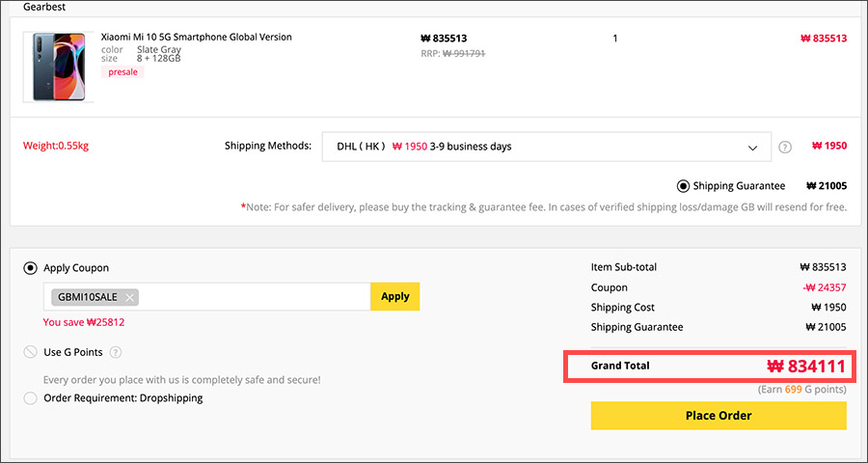
Task: Open the Xiaomi Mi 10 5G Smartphone title
Action: click(x=196, y=37)
